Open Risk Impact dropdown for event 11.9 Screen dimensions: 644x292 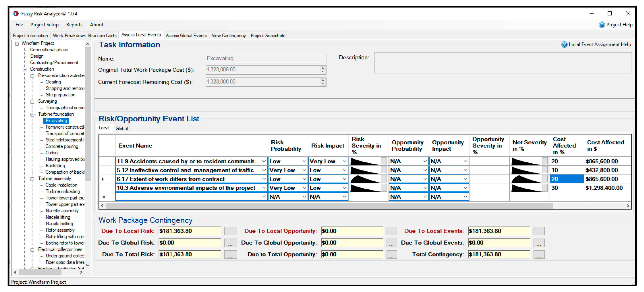tap(344, 161)
